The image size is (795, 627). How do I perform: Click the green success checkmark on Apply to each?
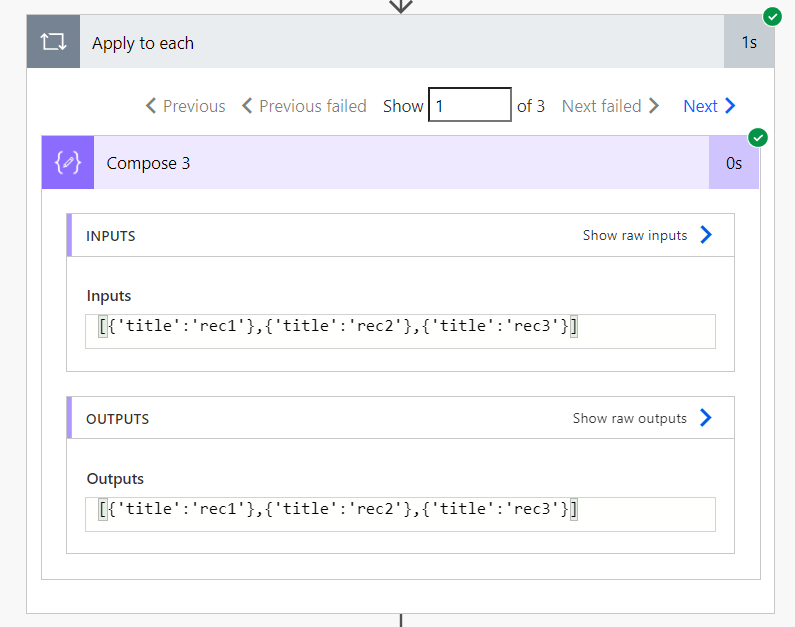[x=772, y=17]
